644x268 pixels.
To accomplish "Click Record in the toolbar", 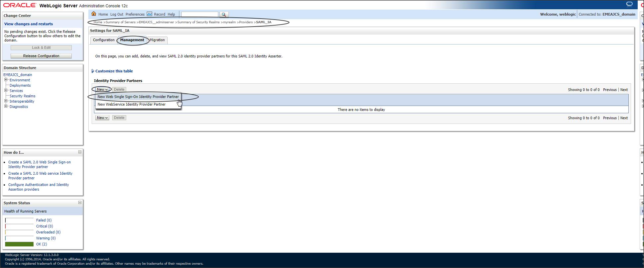I will pos(159,15).
